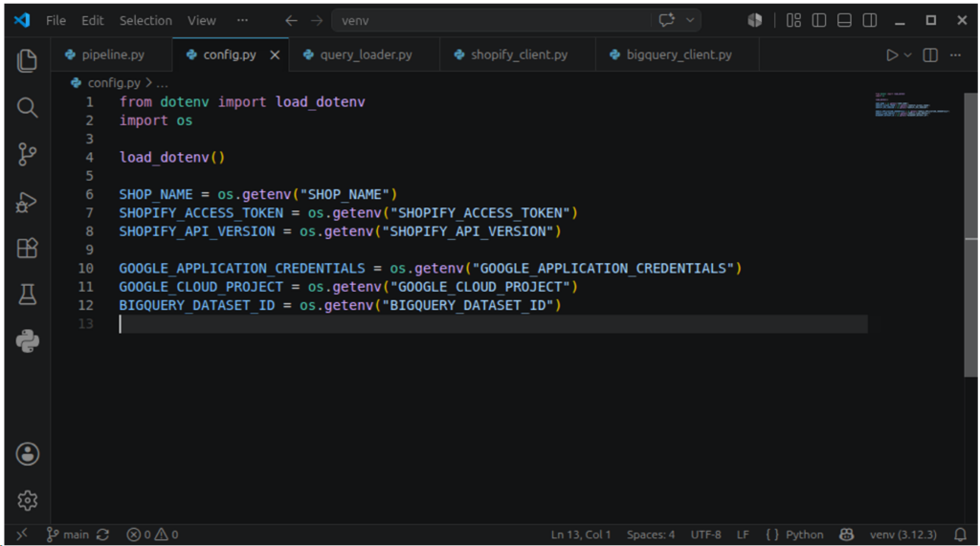Toggle the bottom panel
The width and height of the screenshot is (980, 546).
pyautogui.click(x=844, y=21)
